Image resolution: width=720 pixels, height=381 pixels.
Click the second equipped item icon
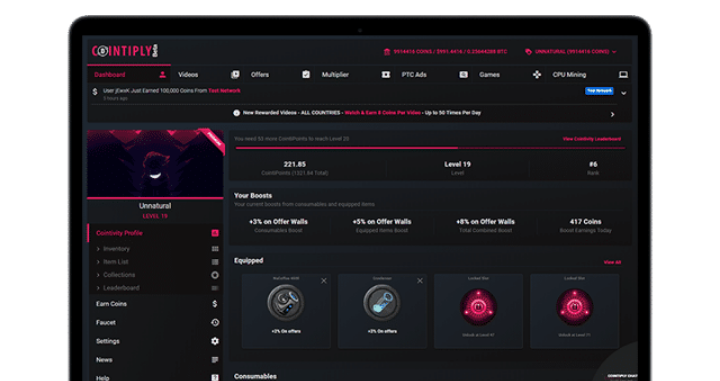click(382, 303)
